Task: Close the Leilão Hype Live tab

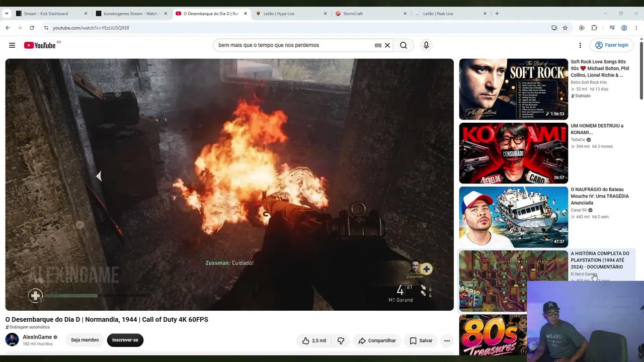Action: tap(325, 14)
